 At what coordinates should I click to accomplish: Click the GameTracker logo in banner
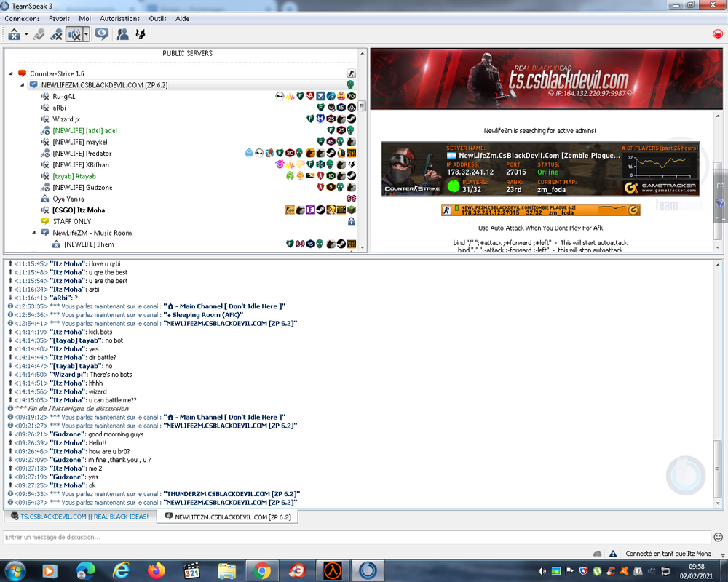[x=661, y=188]
